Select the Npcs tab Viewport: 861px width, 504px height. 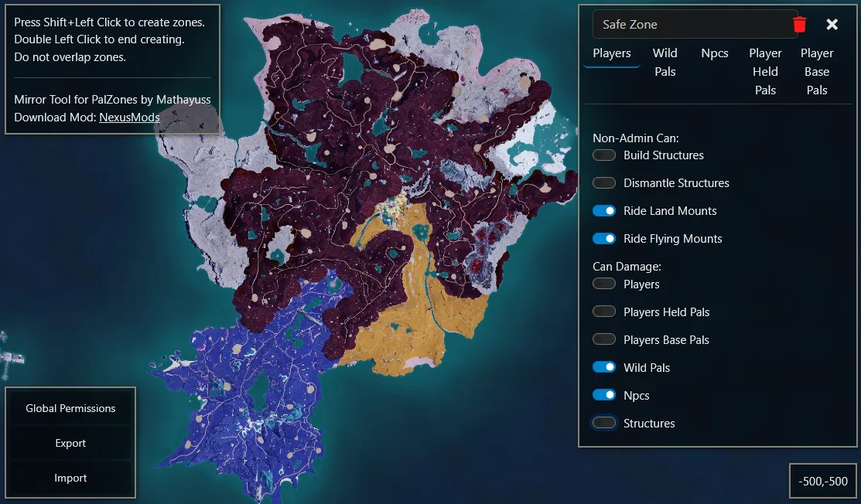[714, 53]
